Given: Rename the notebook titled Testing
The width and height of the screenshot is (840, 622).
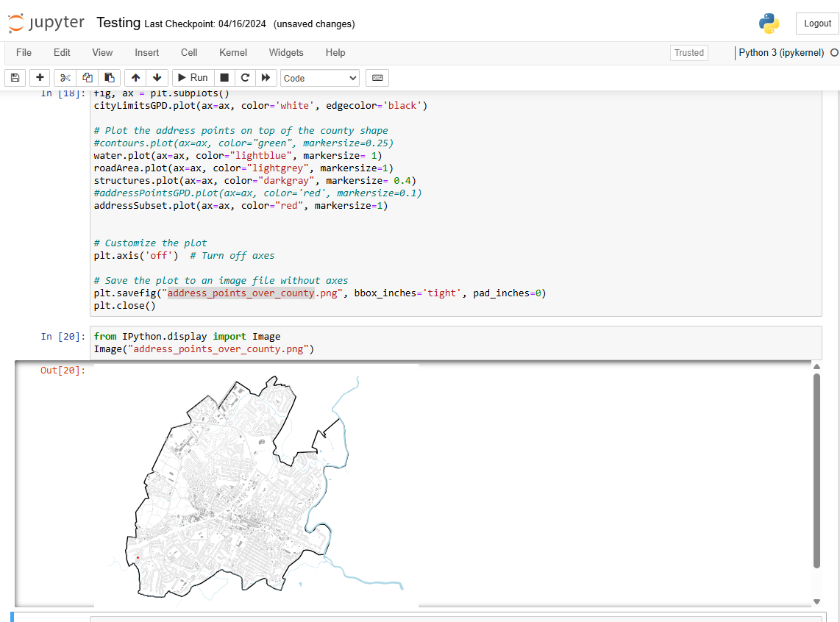Looking at the screenshot, I should [118, 23].
